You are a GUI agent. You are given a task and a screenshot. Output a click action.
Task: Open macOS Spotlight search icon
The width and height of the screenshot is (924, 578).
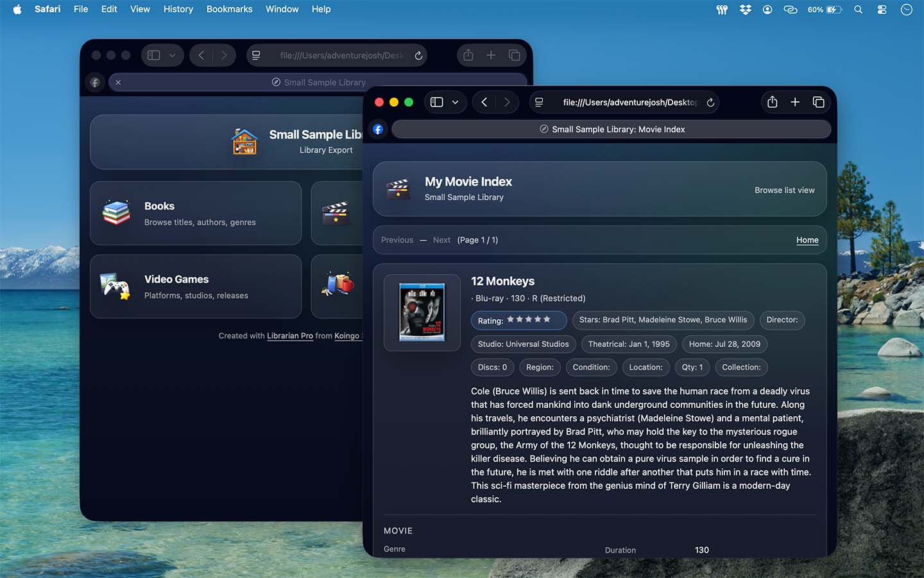pos(858,10)
